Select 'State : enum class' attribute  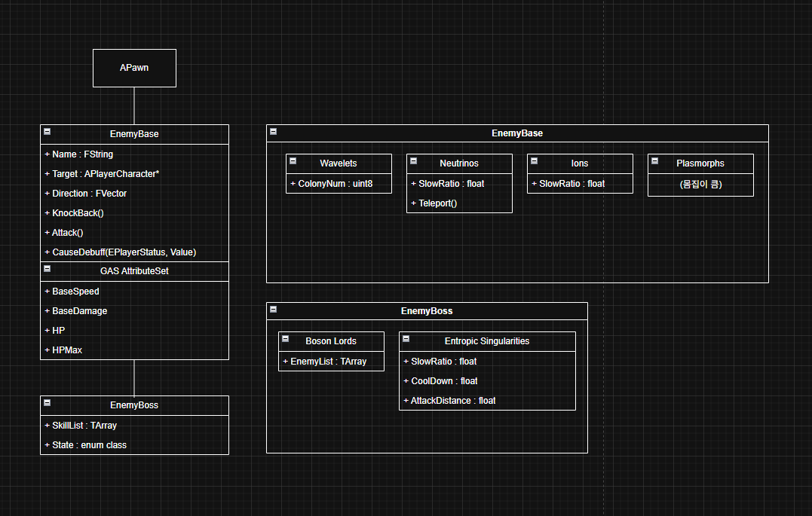point(135,445)
